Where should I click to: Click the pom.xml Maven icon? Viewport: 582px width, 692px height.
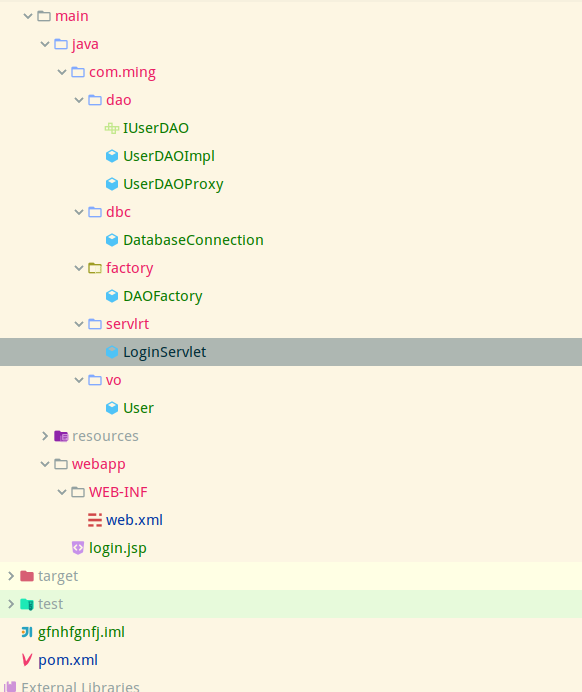26,660
